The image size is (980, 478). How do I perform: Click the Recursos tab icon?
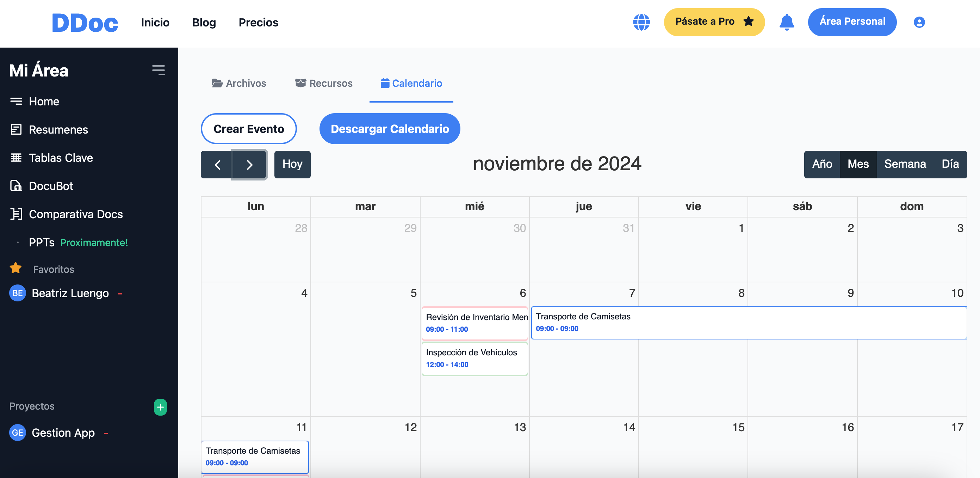[300, 82]
